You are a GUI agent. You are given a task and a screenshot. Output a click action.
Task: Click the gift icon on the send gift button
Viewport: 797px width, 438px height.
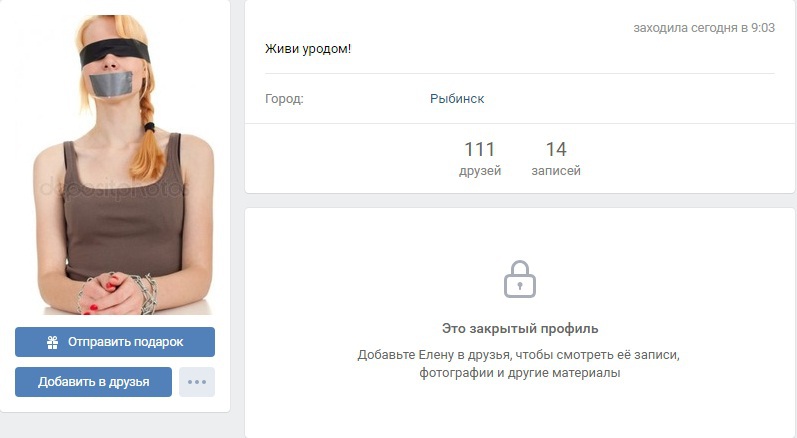click(x=52, y=342)
